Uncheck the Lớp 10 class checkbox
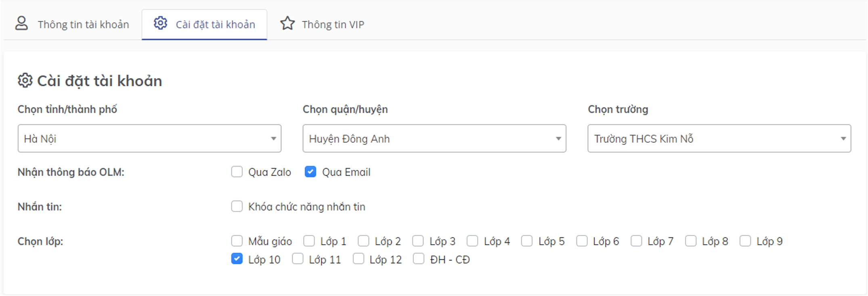The image size is (868, 296). coord(237,259)
